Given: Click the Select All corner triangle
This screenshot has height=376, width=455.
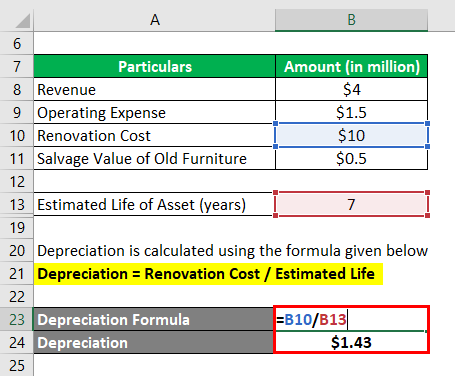Looking at the screenshot, I should tap(23, 21).
